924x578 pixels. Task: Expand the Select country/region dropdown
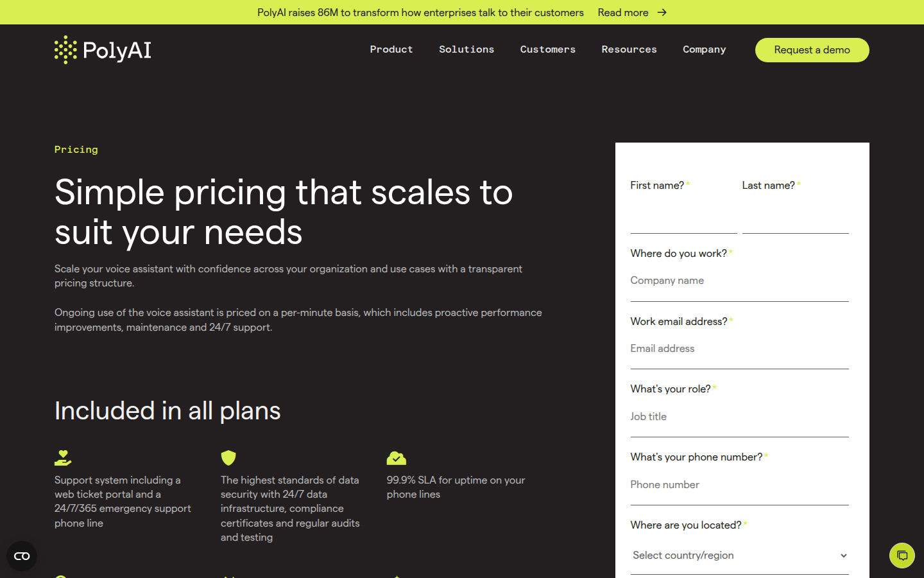pos(739,556)
